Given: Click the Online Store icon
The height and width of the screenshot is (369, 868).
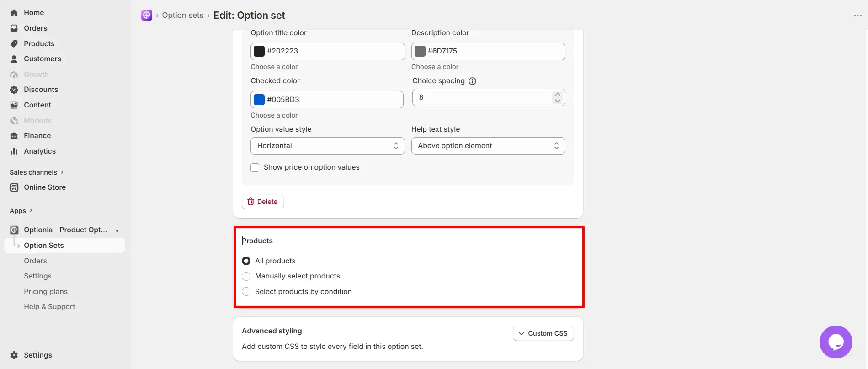Looking at the screenshot, I should (14, 187).
